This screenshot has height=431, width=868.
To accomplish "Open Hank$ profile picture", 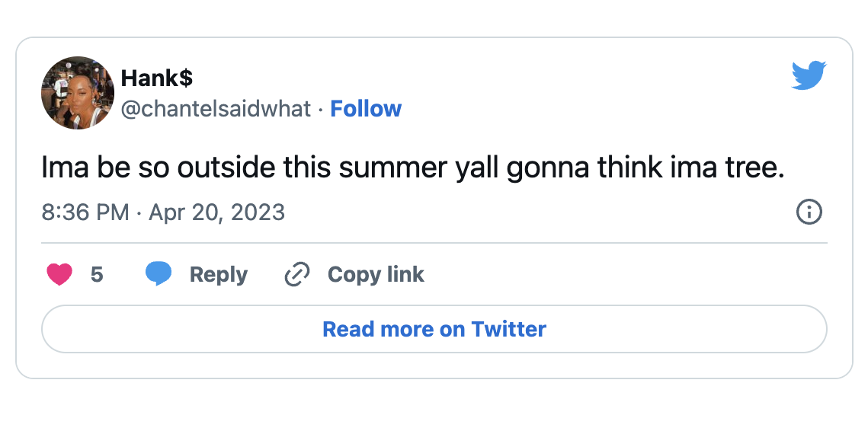I will [x=78, y=93].
